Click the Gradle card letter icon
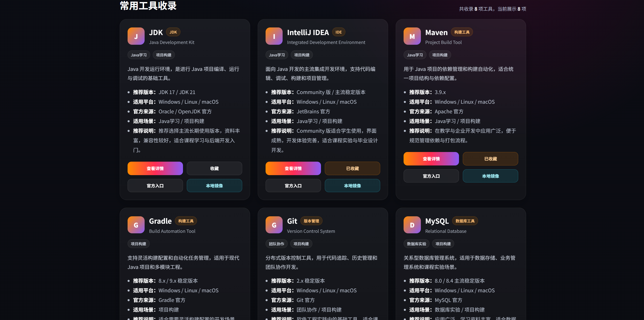The height and width of the screenshot is (320, 644). click(136, 225)
